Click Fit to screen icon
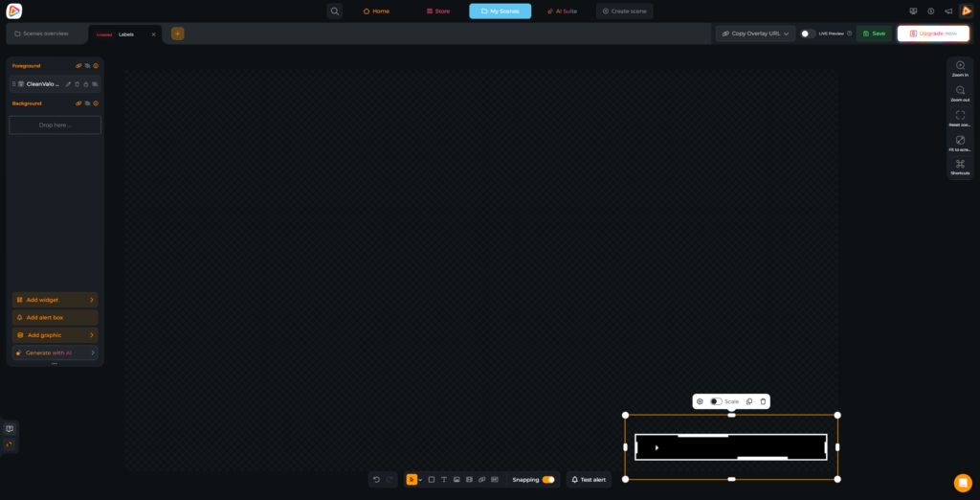980x500 pixels. coord(960,140)
